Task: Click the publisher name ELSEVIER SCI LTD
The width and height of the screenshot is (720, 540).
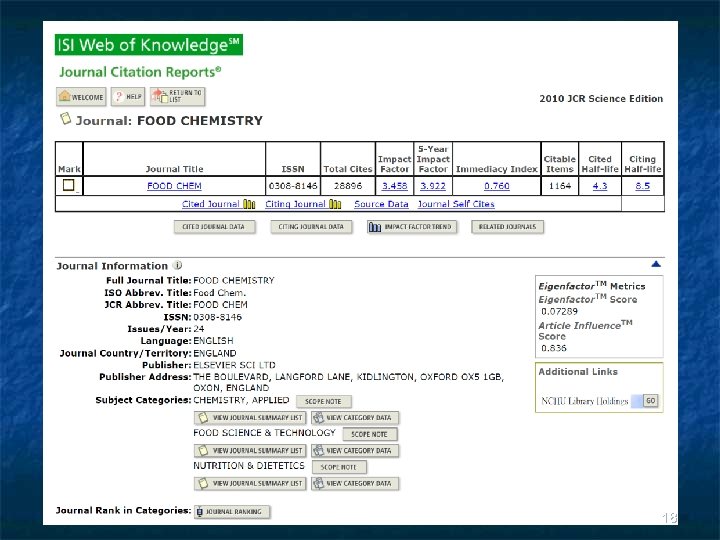Action: (x=234, y=365)
